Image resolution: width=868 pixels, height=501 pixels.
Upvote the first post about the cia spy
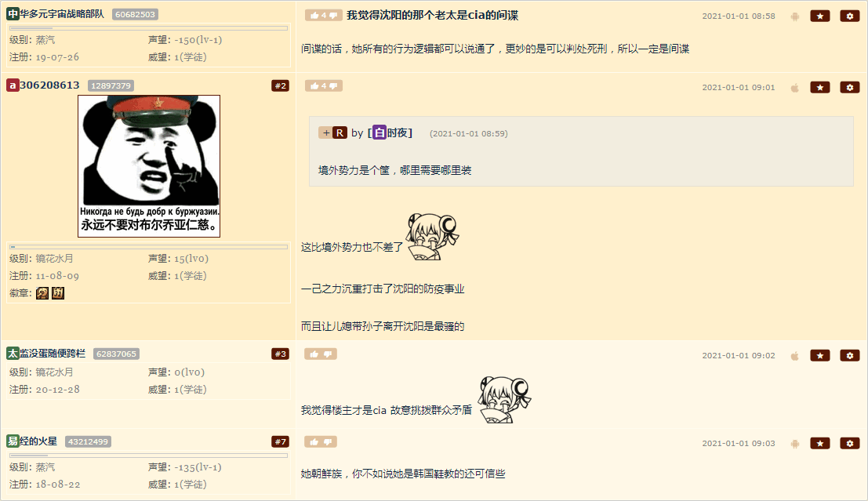[x=314, y=16]
